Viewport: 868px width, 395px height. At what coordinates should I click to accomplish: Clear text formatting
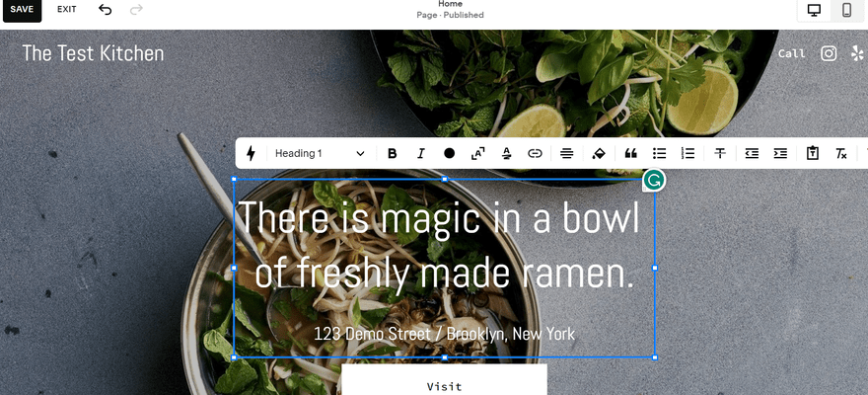840,153
